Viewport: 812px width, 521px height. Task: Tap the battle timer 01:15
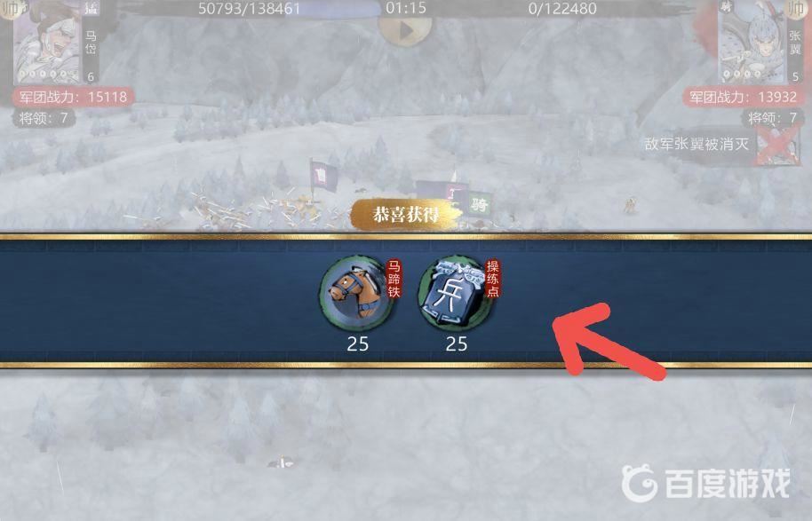[406, 8]
